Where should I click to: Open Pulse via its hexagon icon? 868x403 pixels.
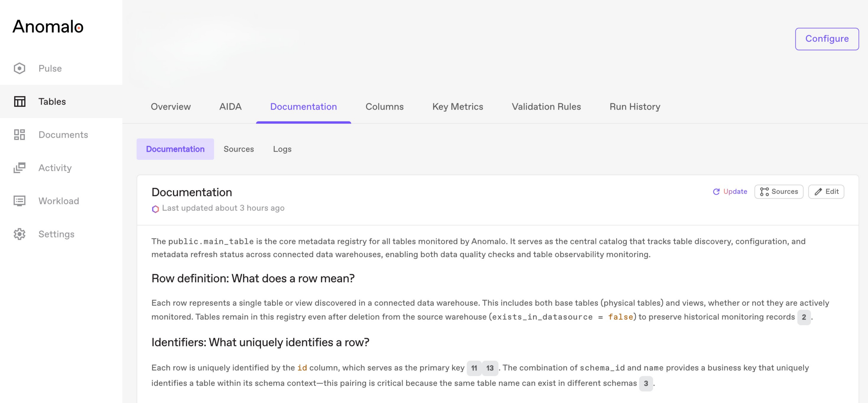[x=19, y=68]
